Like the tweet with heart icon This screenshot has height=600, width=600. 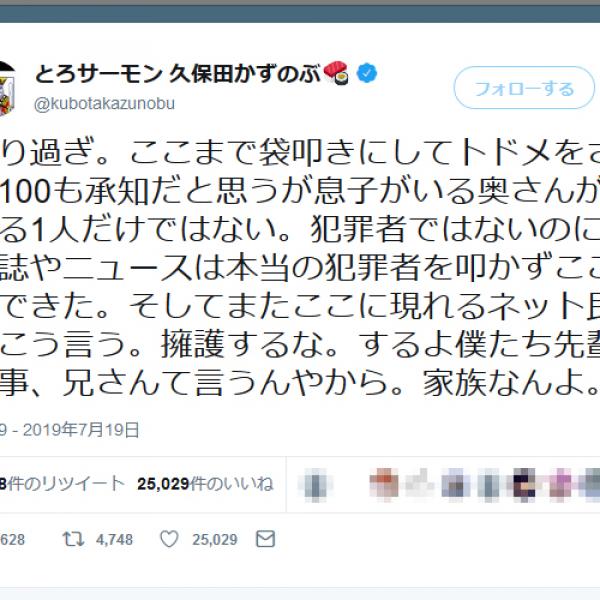(x=169, y=539)
